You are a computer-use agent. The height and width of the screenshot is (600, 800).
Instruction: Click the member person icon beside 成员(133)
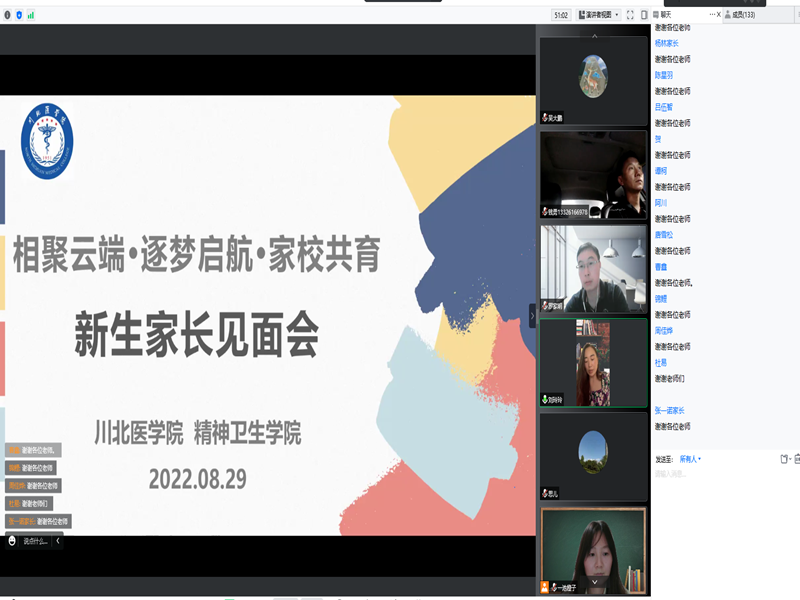[x=728, y=14]
